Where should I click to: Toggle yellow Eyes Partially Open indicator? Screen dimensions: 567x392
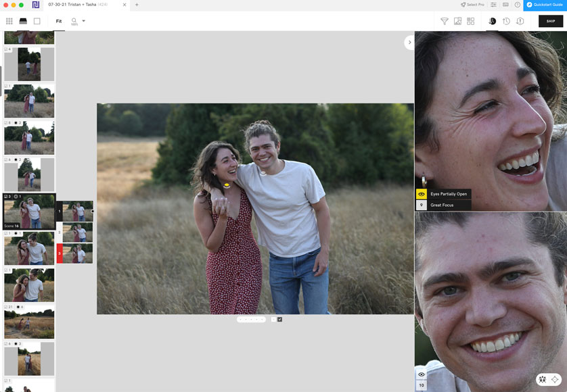[x=422, y=194]
